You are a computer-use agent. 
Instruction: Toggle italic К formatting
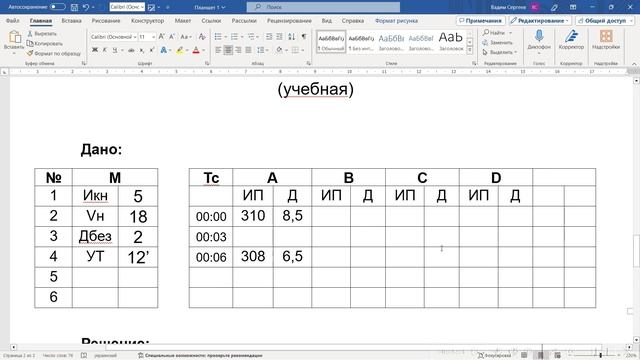105,50
